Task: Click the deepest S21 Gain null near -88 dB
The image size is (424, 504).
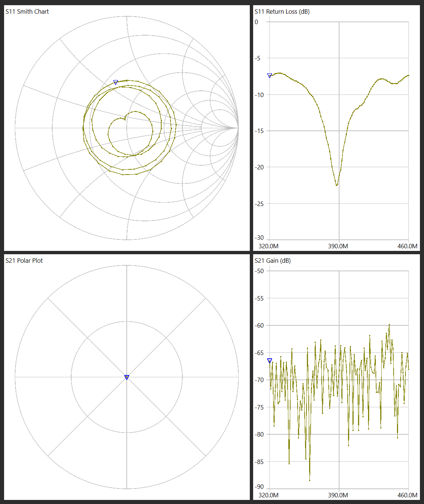Action: pyautogui.click(x=309, y=480)
